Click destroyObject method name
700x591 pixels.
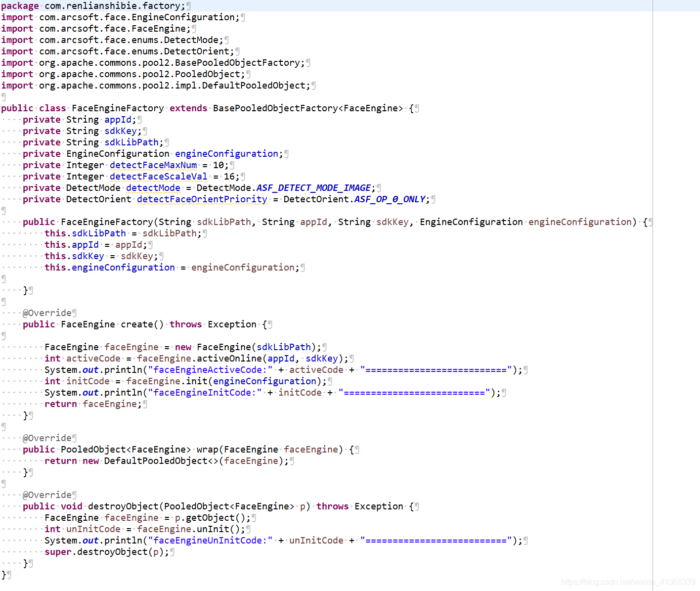pos(123,506)
